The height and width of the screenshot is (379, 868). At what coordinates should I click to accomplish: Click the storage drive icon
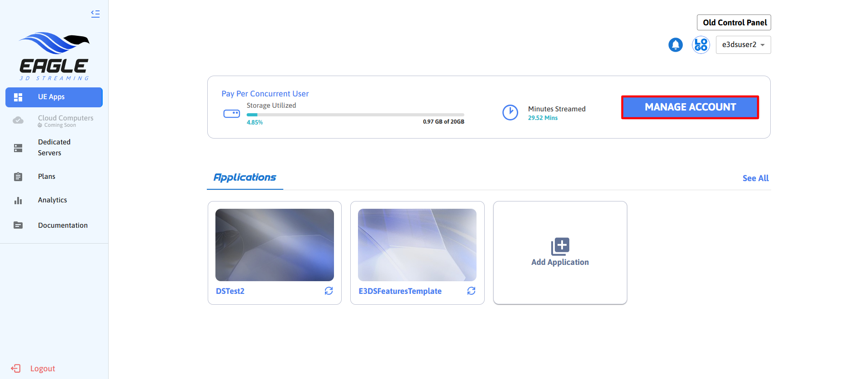coord(232,114)
